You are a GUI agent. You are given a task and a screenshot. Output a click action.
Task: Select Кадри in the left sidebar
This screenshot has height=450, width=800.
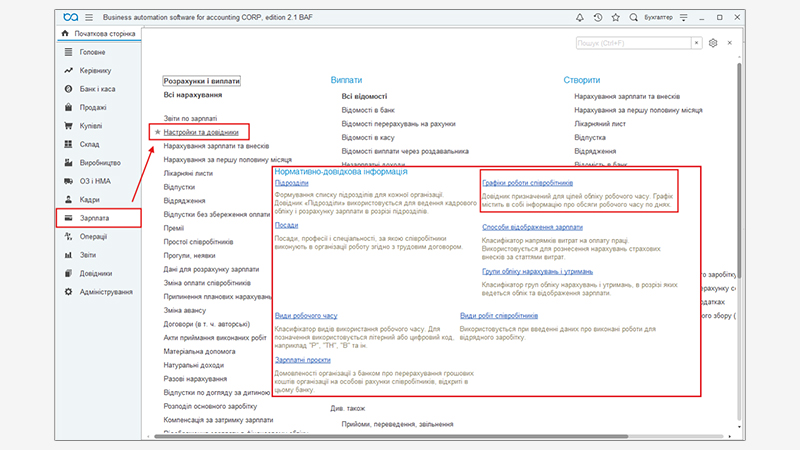tap(90, 199)
